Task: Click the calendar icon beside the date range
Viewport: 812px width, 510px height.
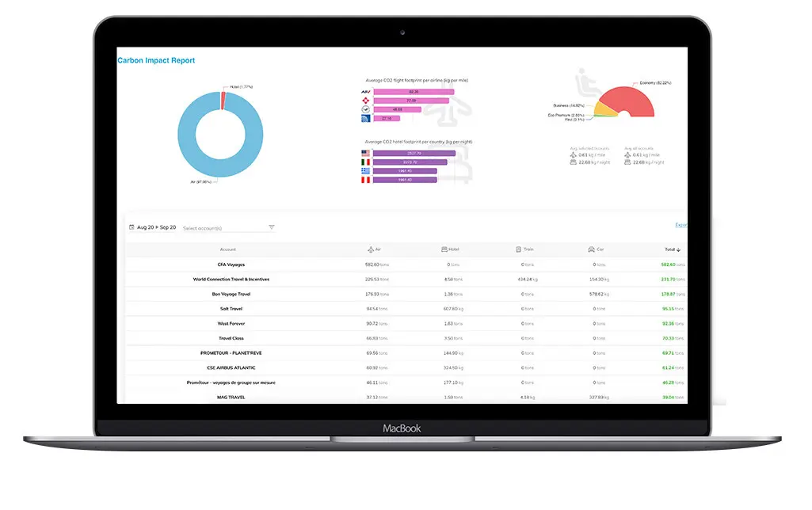Action: click(132, 227)
